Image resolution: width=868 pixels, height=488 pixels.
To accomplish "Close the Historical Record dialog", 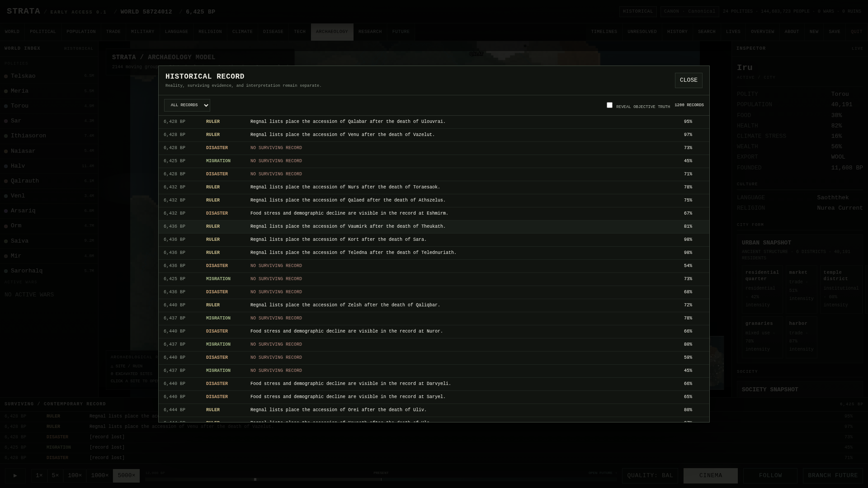I will point(688,80).
